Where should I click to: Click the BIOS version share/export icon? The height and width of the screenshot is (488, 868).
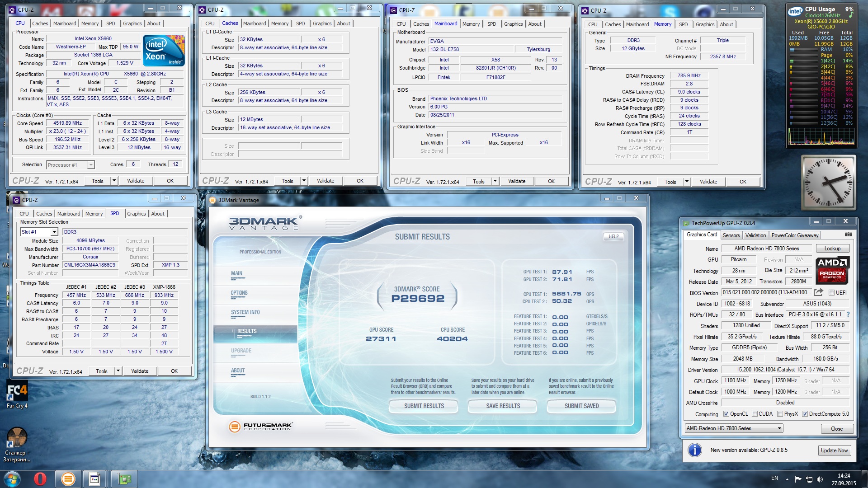click(818, 292)
